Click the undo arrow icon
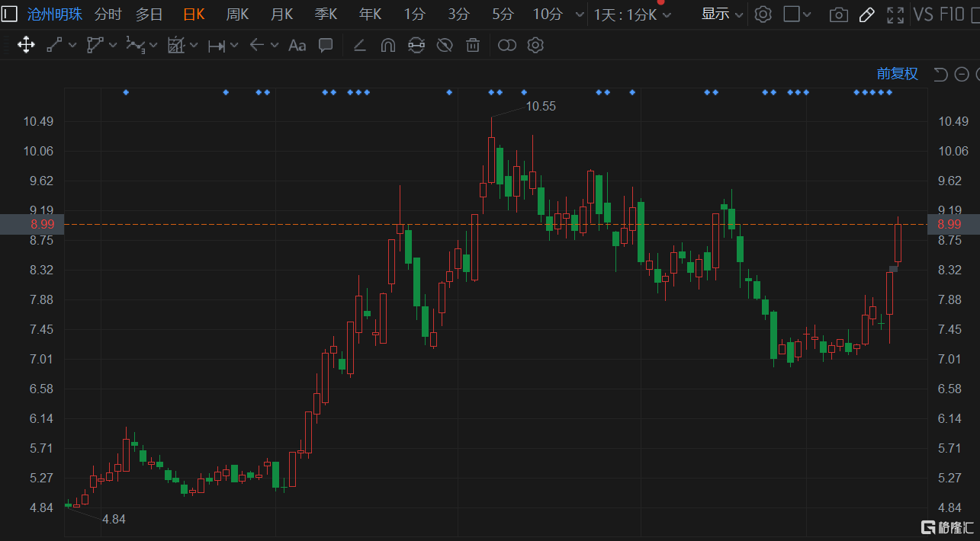The height and width of the screenshot is (541, 980). pos(940,74)
